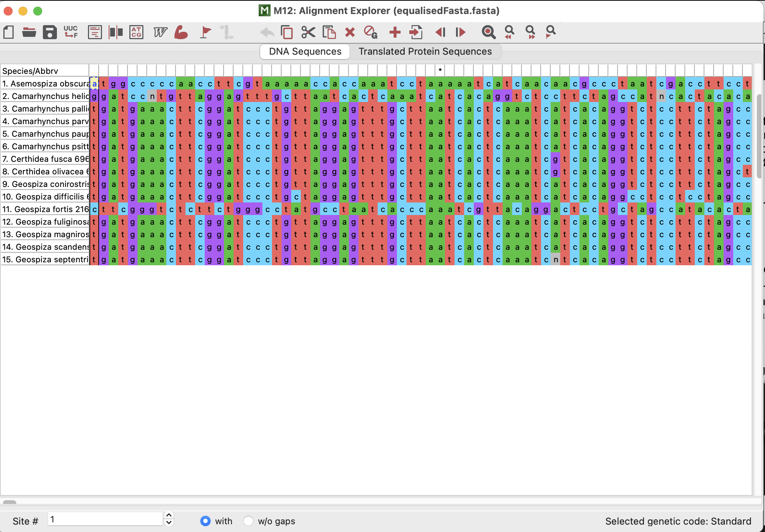Add new sequence with the red plus icon
The width and height of the screenshot is (765, 532).
(x=395, y=32)
